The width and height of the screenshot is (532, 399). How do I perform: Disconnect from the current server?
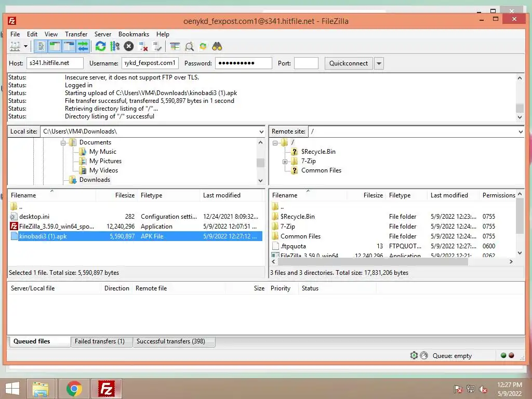(143, 46)
